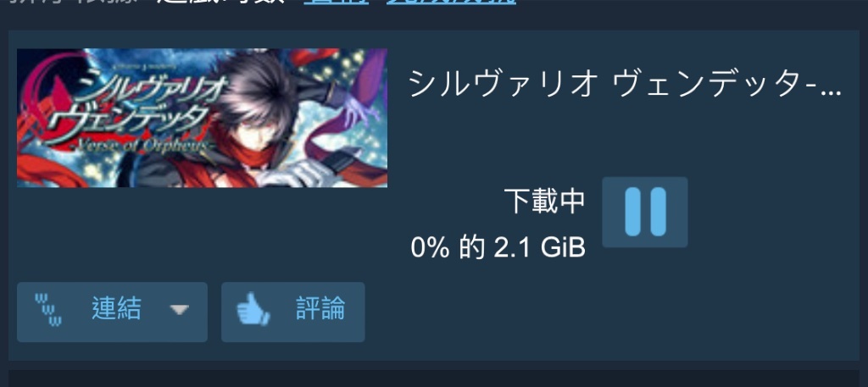Click the 0% 的 2.1 GiB progress text
Screen dimensions: 868x387
pos(498,247)
